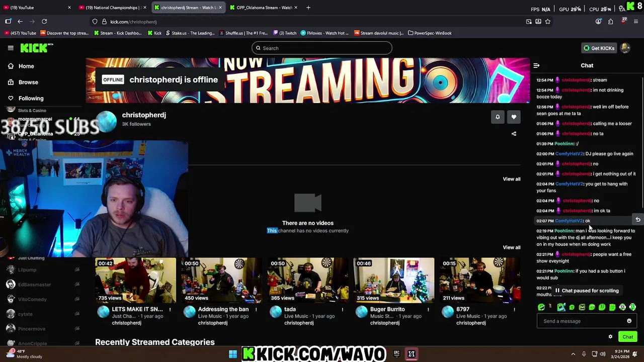Open chat settings gear icon
Screen dimensions: 644x362
610,337
